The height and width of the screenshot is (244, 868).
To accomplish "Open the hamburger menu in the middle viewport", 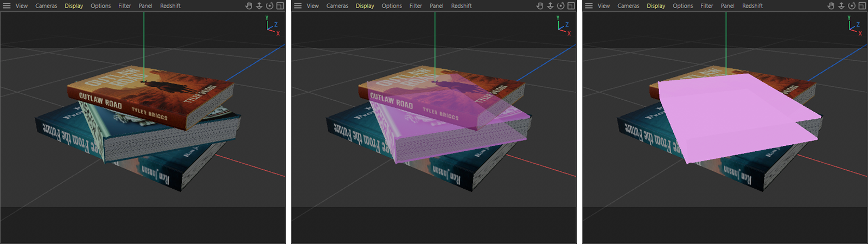I will 298,6.
